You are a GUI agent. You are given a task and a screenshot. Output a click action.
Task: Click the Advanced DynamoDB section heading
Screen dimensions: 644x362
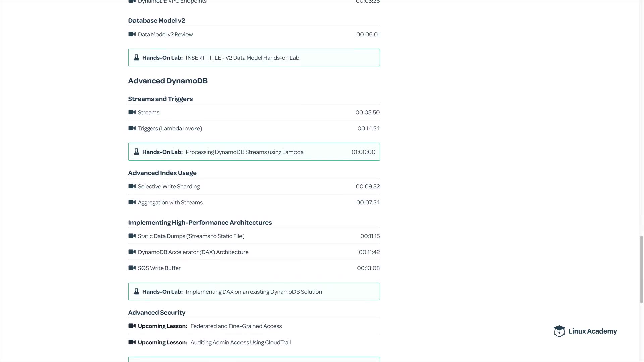tap(168, 81)
